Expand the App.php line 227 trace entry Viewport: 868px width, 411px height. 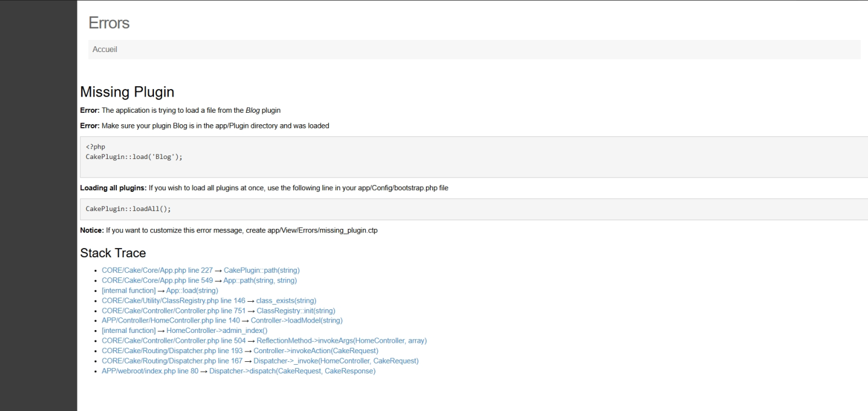[x=157, y=271]
